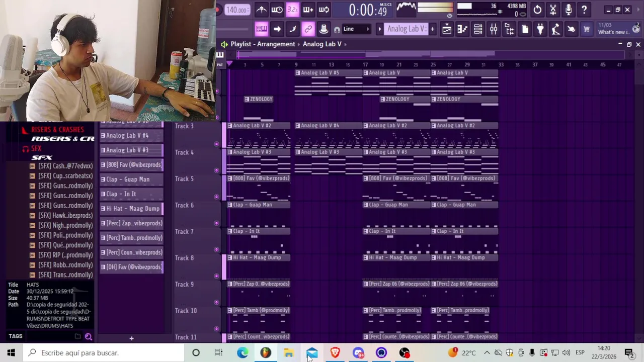Click the multilink knob icon
The width and height of the screenshot is (644, 362).
coord(324,29)
